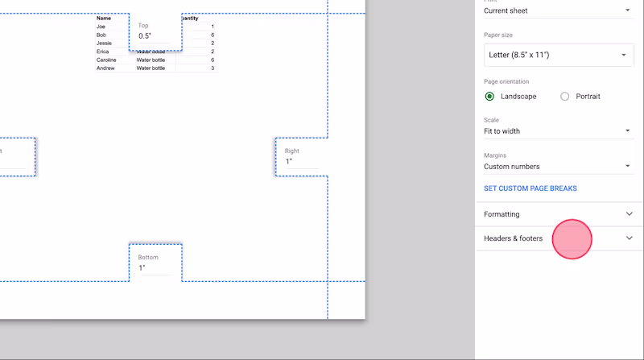Open the Scale Fit to width dropdown
Viewport: 644px width, 360px height.
pyautogui.click(x=557, y=131)
